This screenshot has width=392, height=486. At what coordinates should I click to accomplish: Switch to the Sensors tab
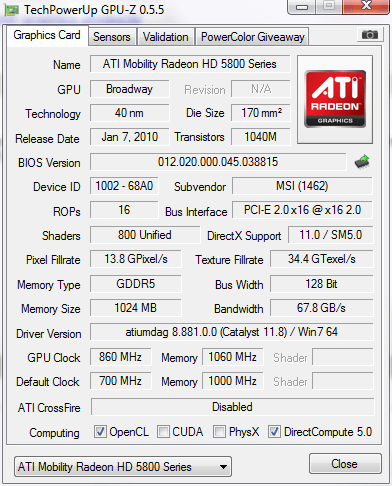112,37
